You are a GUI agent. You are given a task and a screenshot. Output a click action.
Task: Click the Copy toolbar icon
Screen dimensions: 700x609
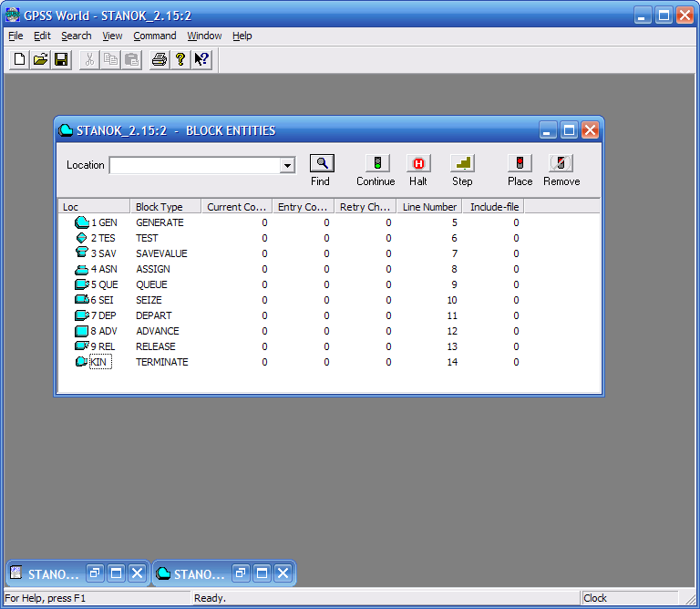coord(110,59)
